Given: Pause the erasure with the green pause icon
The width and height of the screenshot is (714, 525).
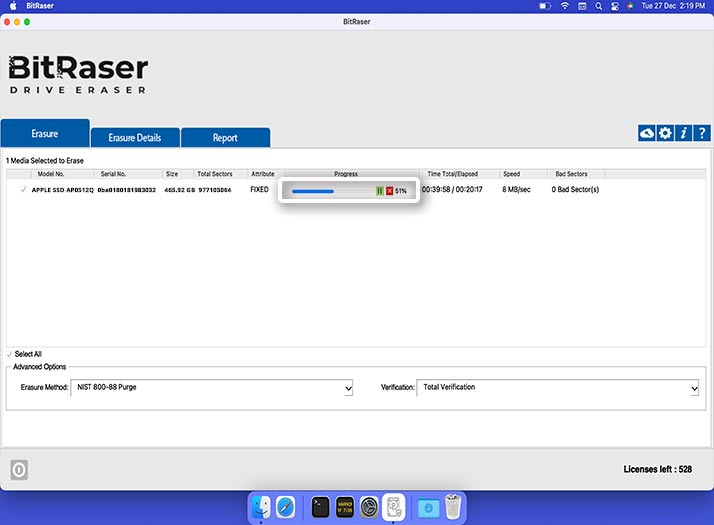Looking at the screenshot, I should pos(380,191).
